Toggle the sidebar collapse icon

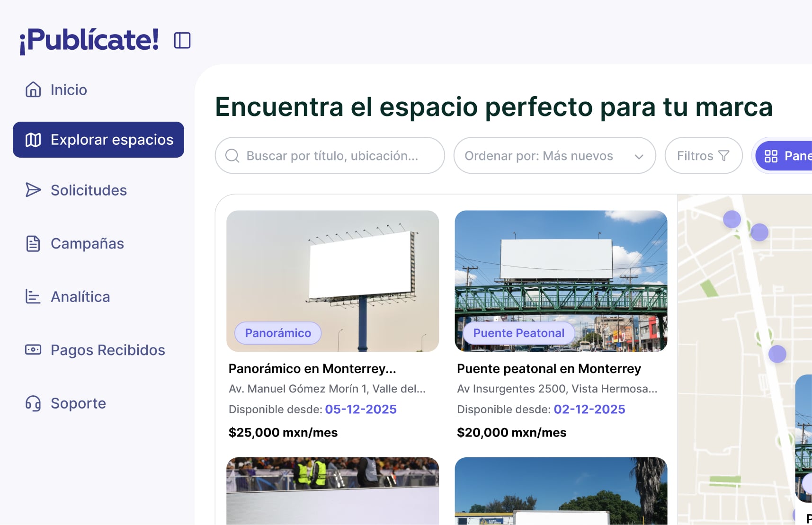click(182, 40)
